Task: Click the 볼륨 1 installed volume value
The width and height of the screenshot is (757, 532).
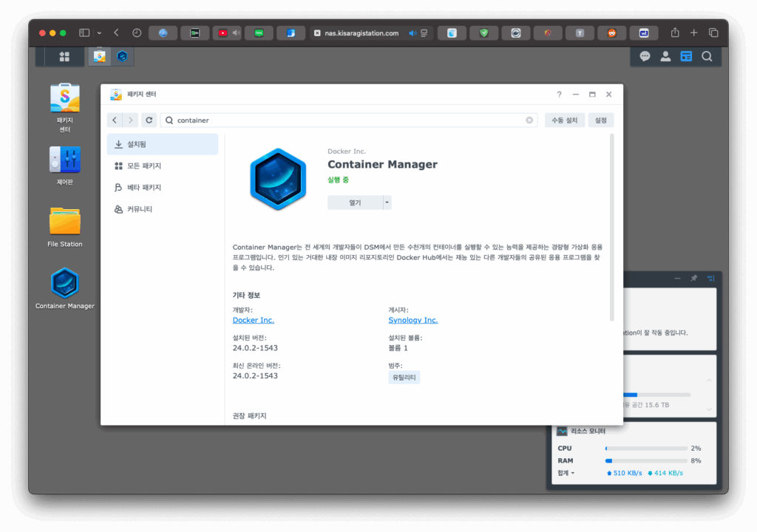Action: 398,348
